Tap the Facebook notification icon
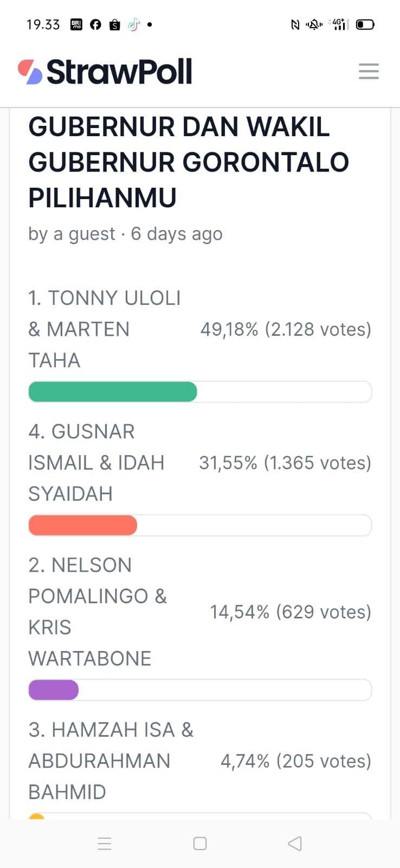 (95, 24)
